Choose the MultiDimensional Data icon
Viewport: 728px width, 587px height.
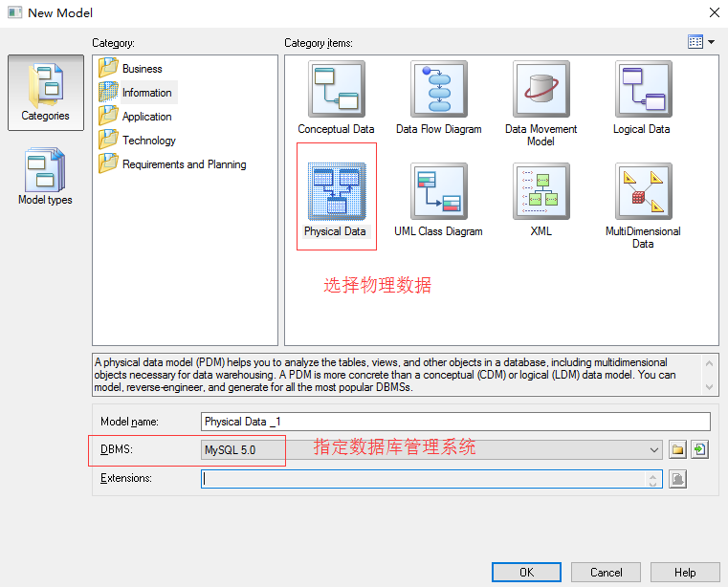(x=644, y=190)
